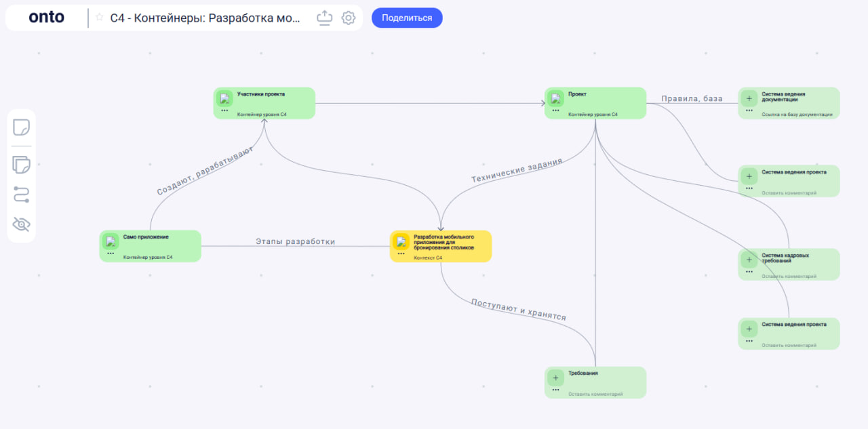Click image icon on Участники проекта node
868x429 pixels.
pos(225,99)
